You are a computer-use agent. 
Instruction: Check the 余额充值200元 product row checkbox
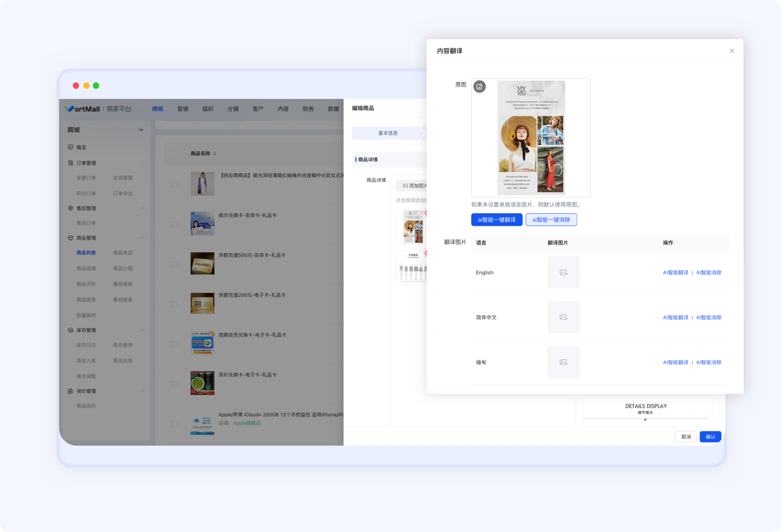click(174, 304)
